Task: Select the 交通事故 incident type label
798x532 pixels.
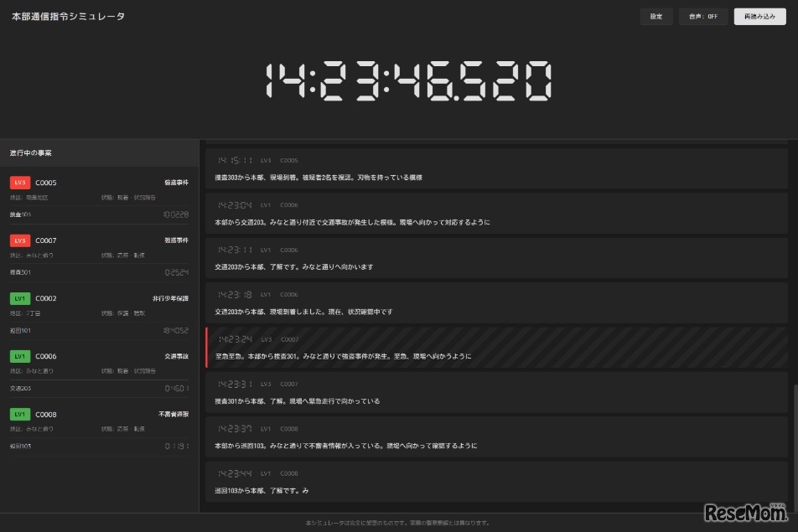Action: pyautogui.click(x=177, y=357)
